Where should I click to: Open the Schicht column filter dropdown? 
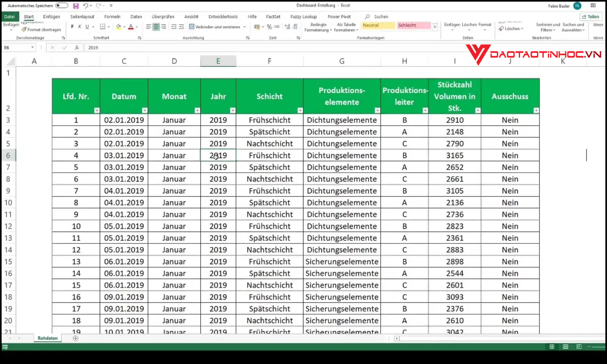[300, 110]
